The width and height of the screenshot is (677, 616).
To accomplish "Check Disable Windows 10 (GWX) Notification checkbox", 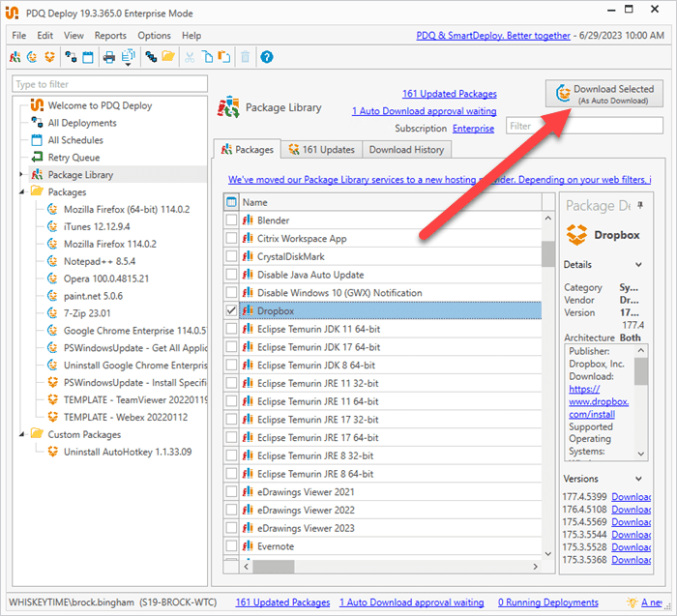I will (231, 292).
